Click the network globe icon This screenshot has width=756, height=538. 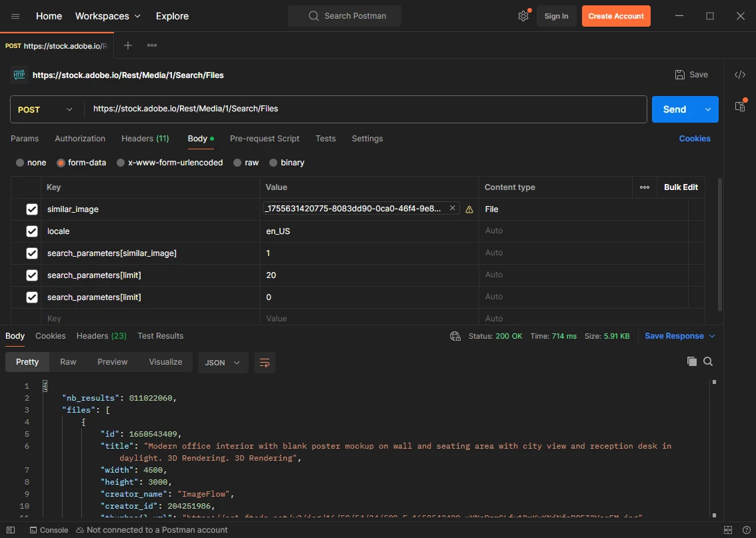[x=455, y=336]
